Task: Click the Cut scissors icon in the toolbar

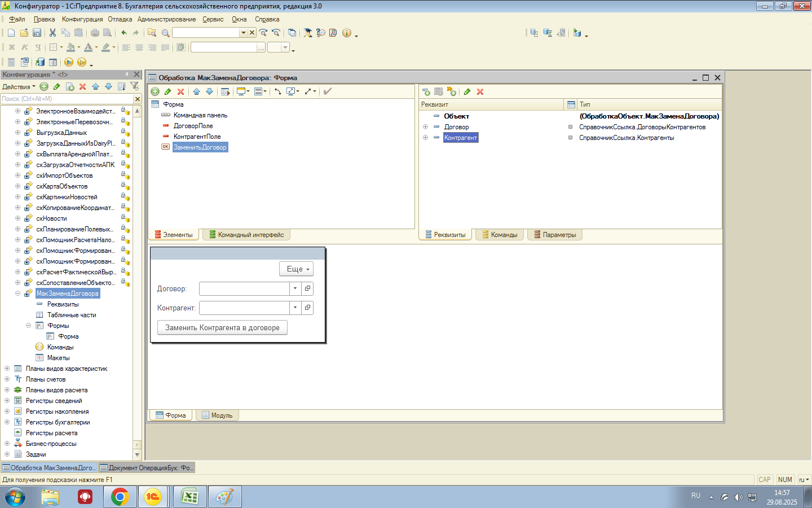Action: pos(52,33)
